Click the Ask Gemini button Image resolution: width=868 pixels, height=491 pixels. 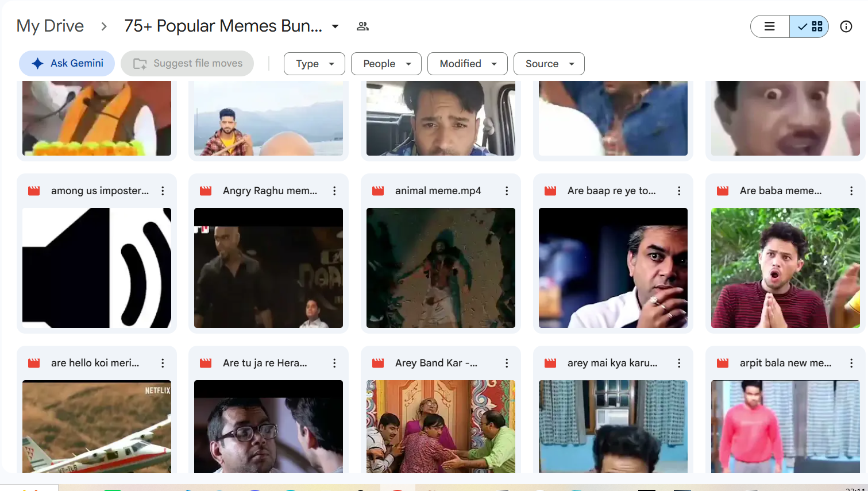(67, 63)
